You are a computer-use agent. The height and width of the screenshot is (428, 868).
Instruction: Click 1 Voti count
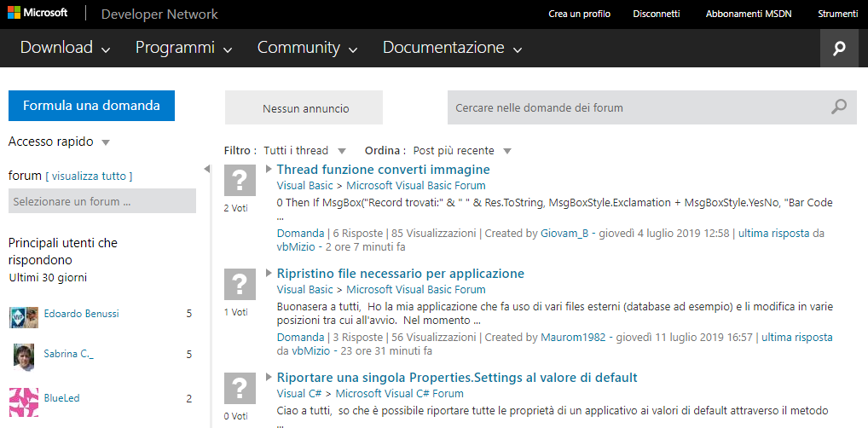click(x=236, y=312)
